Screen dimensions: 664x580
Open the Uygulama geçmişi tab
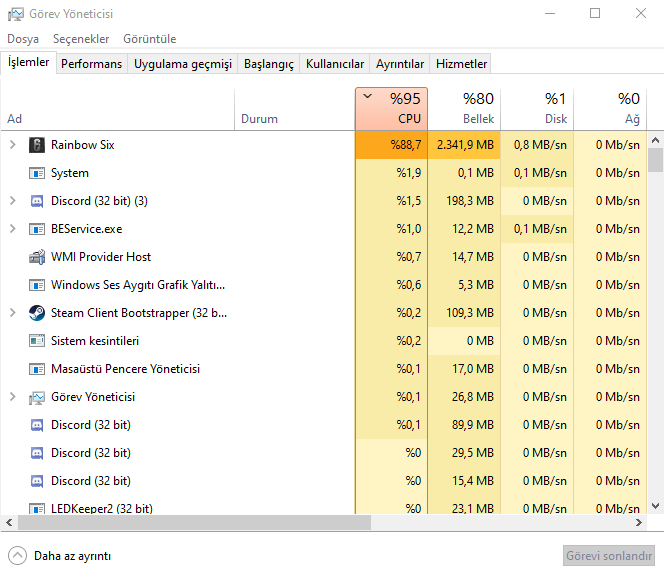[183, 64]
